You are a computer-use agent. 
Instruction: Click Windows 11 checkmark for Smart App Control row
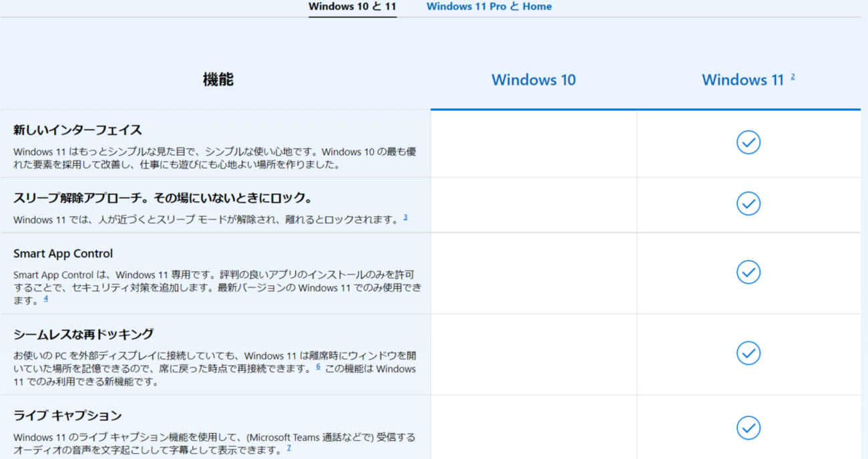(x=748, y=272)
